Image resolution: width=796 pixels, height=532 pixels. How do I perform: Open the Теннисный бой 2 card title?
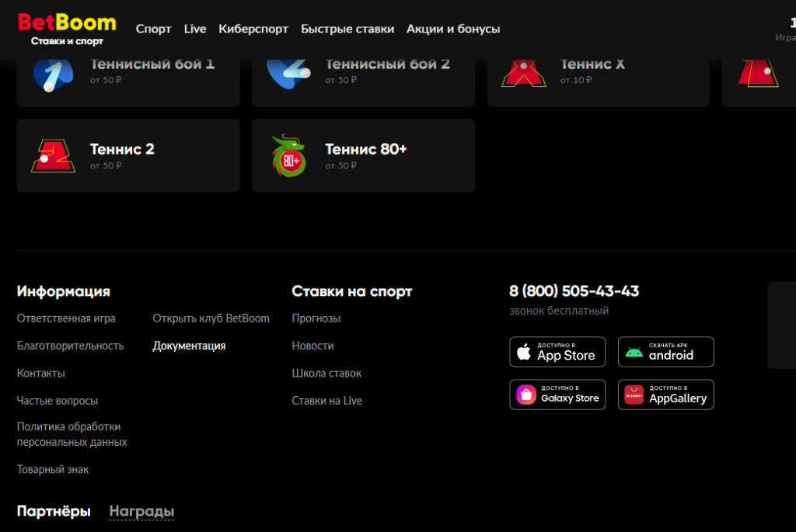tap(387, 64)
